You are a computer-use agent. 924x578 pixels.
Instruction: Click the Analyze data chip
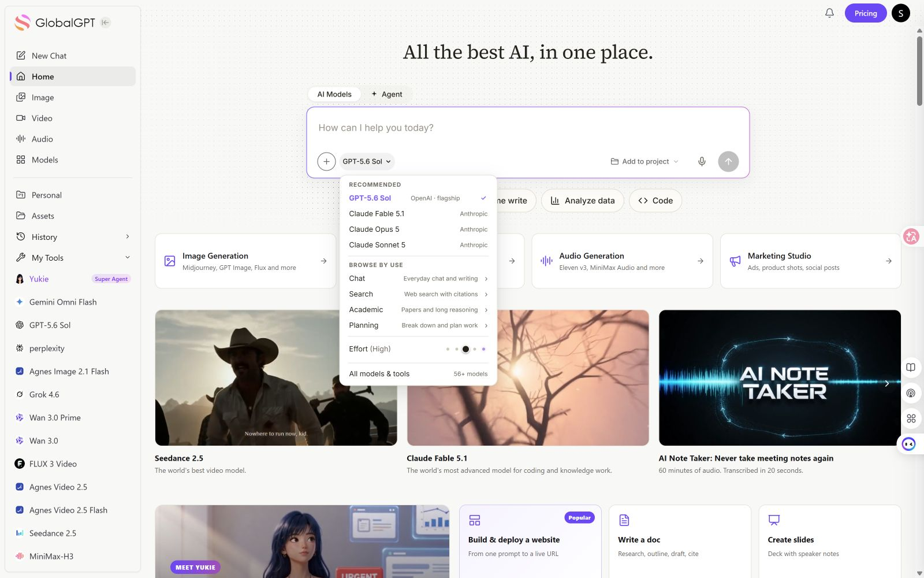[582, 201]
